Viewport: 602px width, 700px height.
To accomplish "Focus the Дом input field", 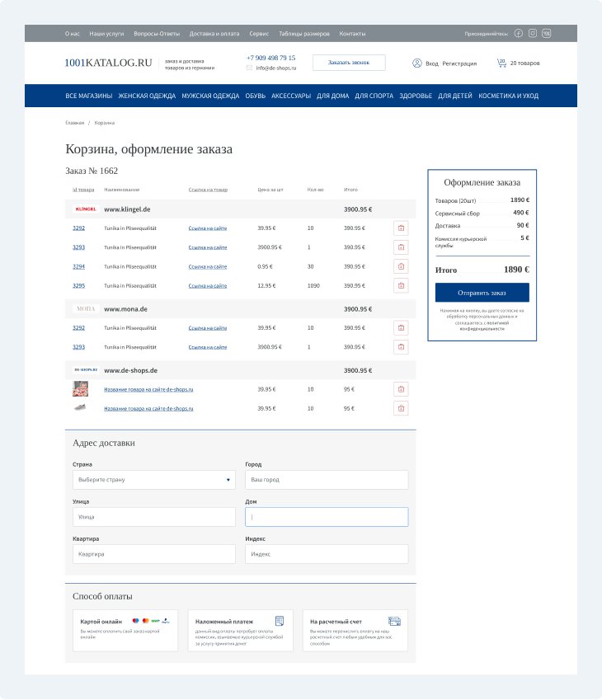I will point(327,517).
